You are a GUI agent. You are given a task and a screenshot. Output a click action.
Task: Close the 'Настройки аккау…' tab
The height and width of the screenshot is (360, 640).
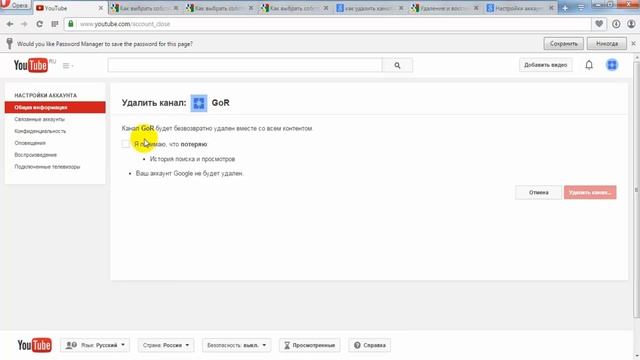tap(551, 8)
